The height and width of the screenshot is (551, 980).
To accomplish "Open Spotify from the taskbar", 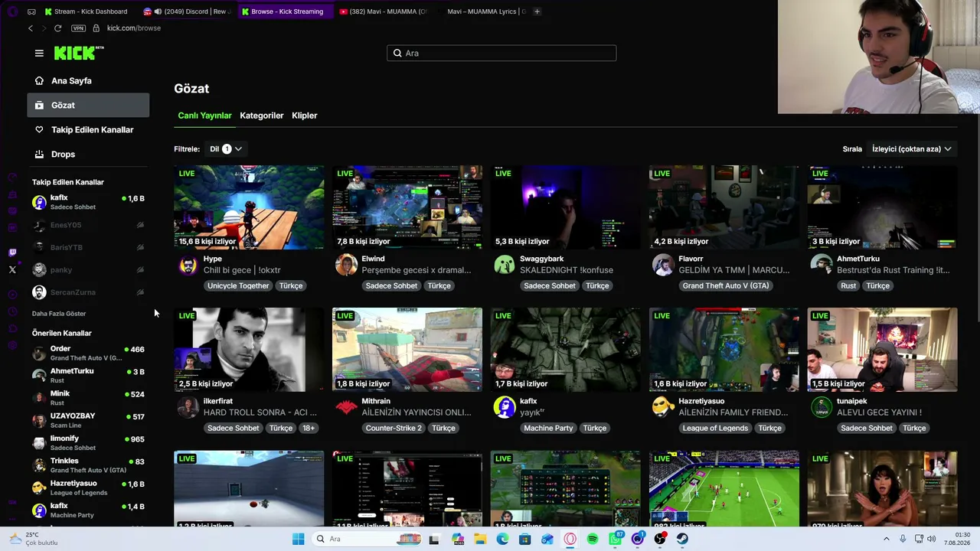I will click(x=593, y=539).
